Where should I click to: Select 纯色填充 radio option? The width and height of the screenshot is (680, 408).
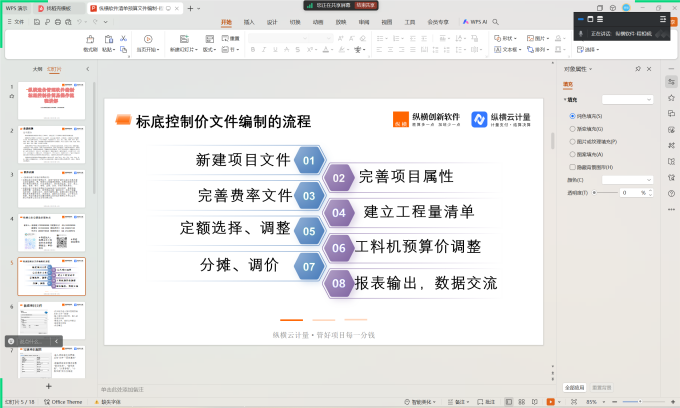coord(572,117)
